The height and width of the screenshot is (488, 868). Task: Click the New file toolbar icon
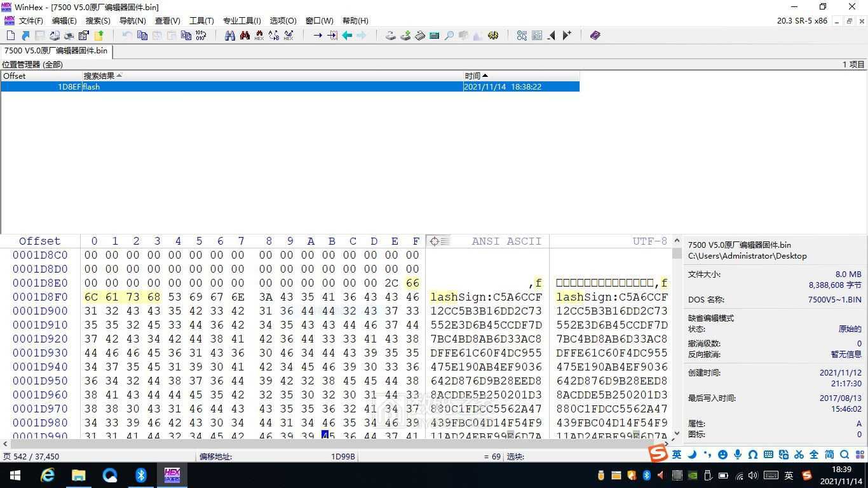[10, 36]
